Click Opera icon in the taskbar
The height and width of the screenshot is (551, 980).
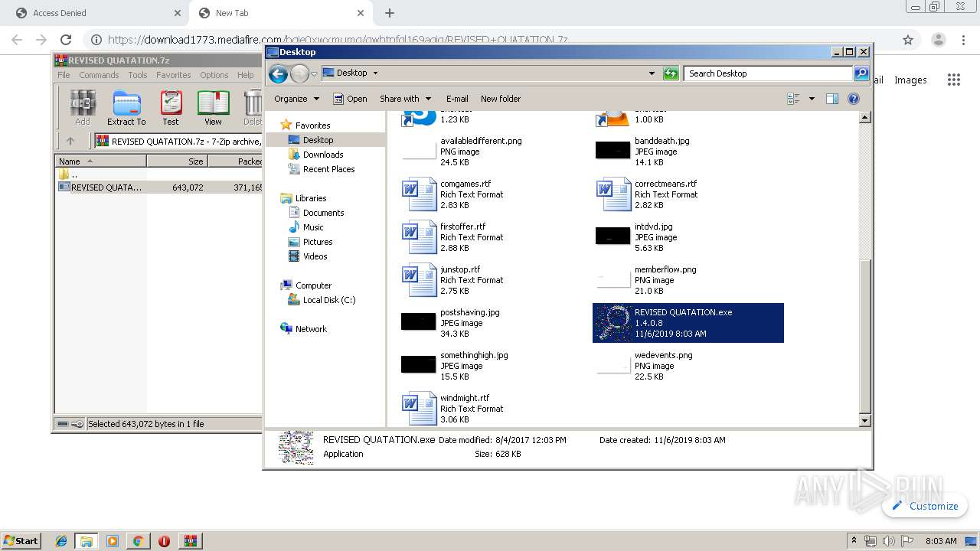[x=164, y=541]
